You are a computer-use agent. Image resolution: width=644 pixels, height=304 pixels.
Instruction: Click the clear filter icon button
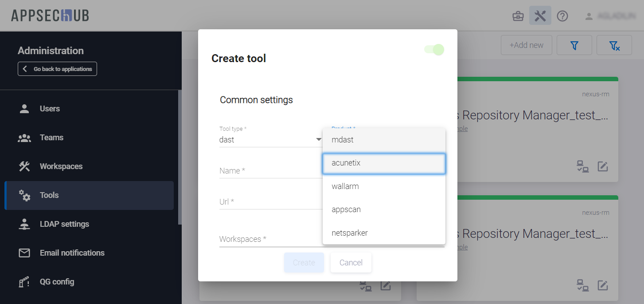tap(614, 45)
